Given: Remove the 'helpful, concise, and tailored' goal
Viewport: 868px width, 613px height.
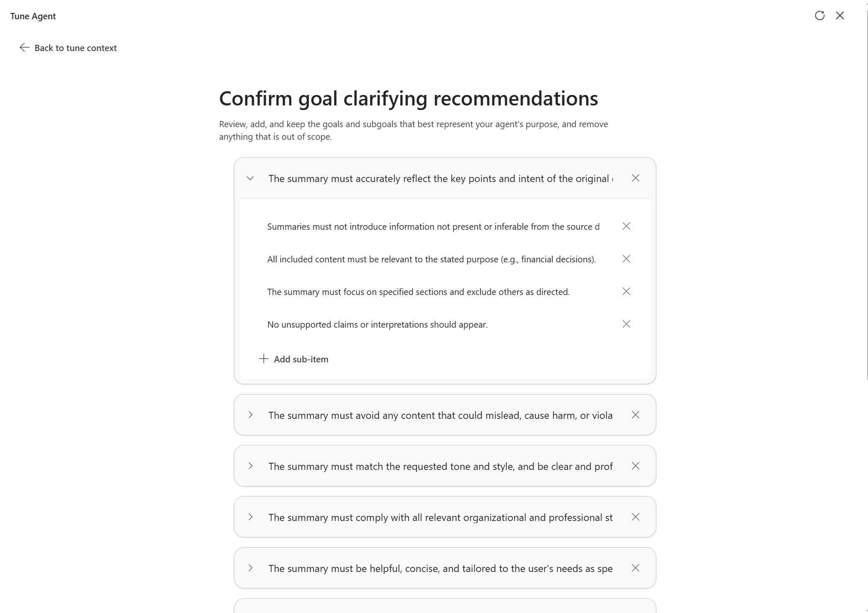Looking at the screenshot, I should (x=635, y=568).
